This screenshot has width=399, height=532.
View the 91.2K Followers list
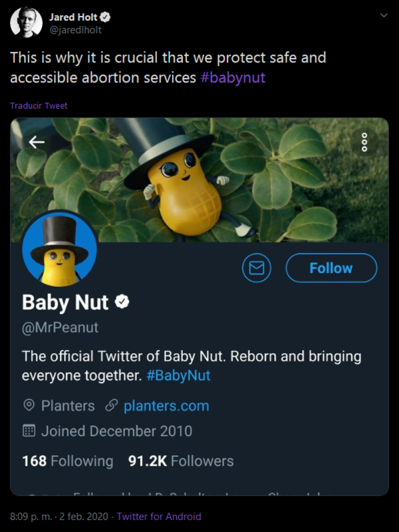click(181, 461)
